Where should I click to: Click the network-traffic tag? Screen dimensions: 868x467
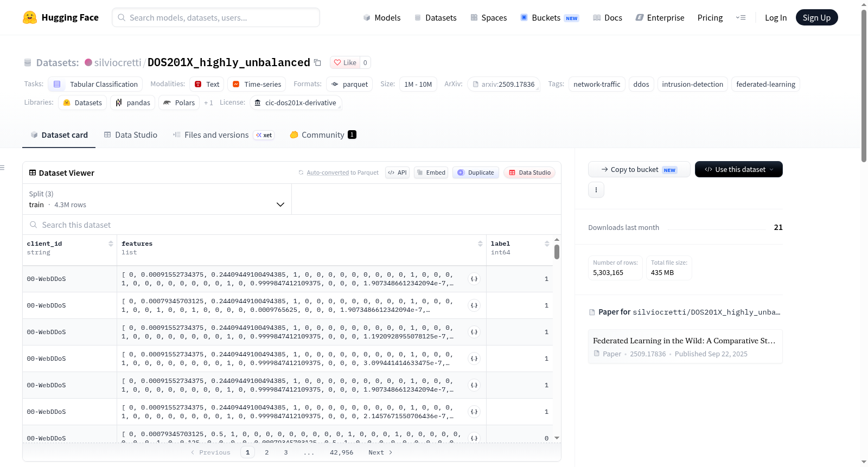point(597,84)
